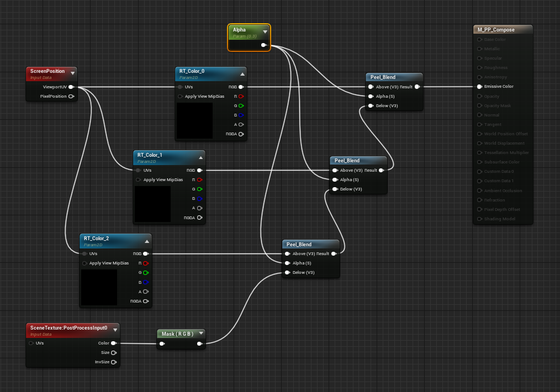This screenshot has height=392, width=560.
Task: Click Above (V3) pin on Peel_Blend fed by RT_Color_1
Action: [x=335, y=170]
